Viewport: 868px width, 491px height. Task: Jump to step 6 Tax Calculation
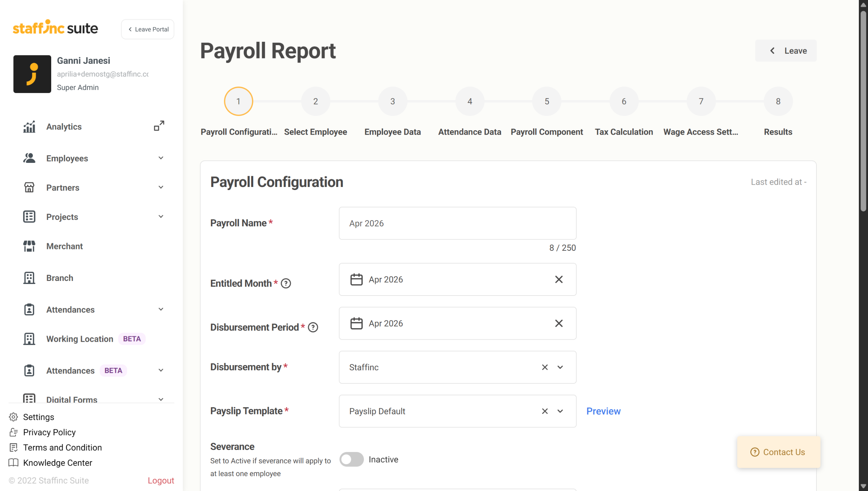[x=624, y=101]
